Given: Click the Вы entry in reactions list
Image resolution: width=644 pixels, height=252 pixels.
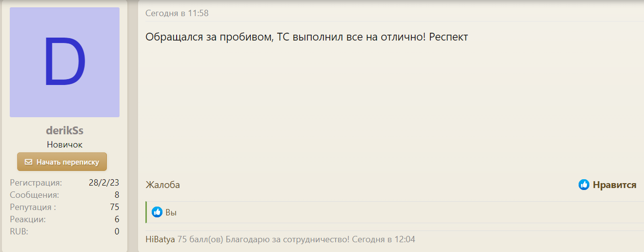Looking at the screenshot, I should [x=171, y=212].
